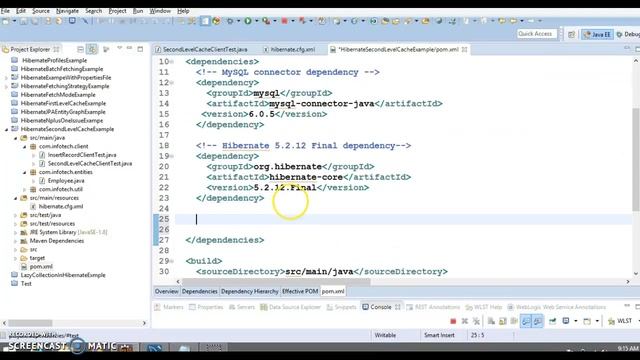Click Pin Console icon
640x360 pixels.
pyautogui.click(x=552, y=321)
